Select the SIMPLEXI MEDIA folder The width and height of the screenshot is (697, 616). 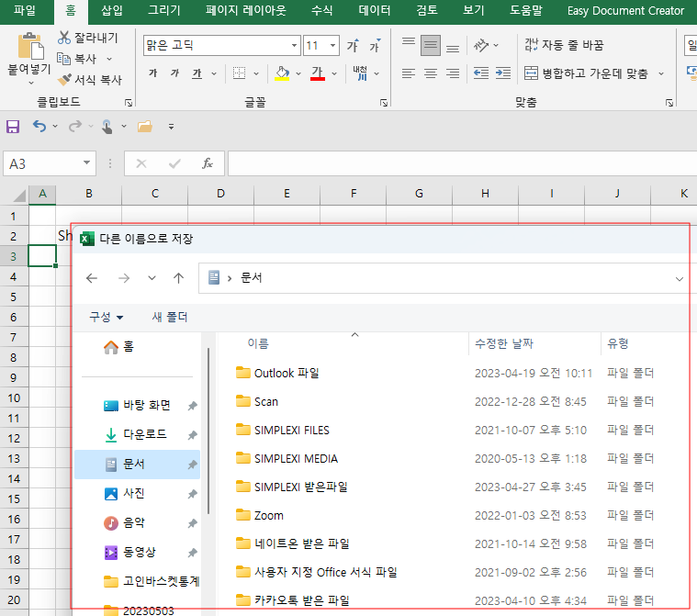pos(287,459)
